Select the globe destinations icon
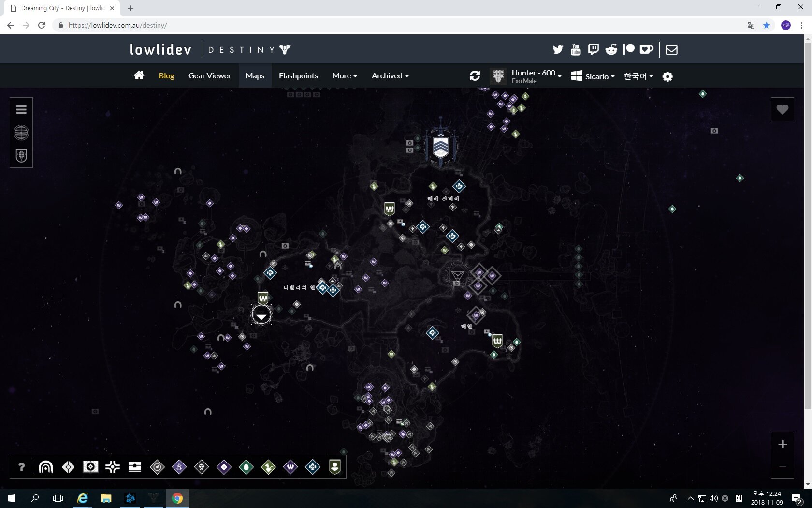This screenshot has height=508, width=812. pyautogui.click(x=21, y=133)
